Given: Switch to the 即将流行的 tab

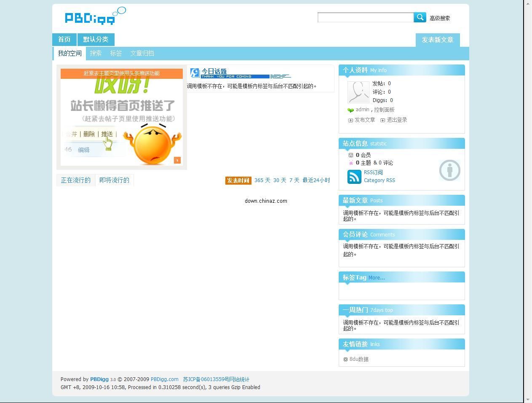Looking at the screenshot, I should [x=115, y=180].
